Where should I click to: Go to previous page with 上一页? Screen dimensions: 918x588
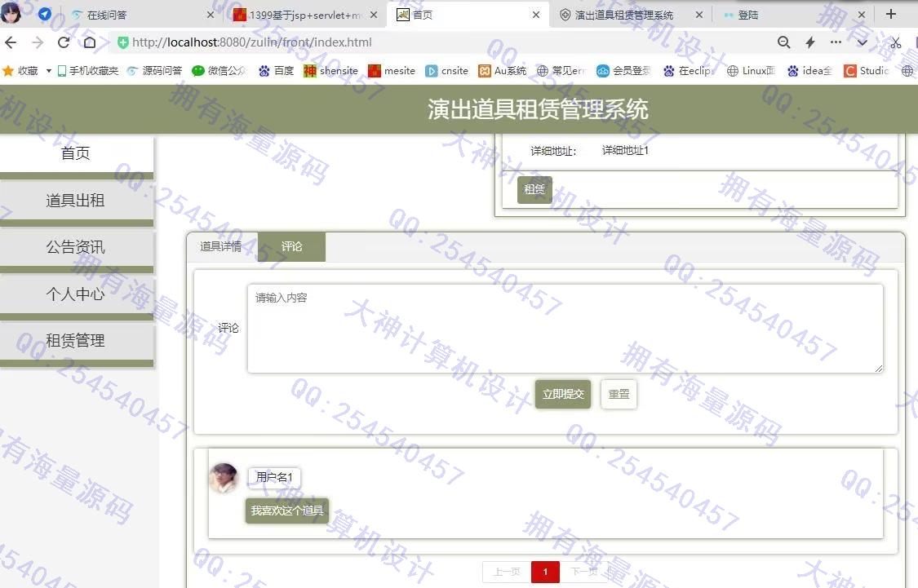tap(507, 572)
